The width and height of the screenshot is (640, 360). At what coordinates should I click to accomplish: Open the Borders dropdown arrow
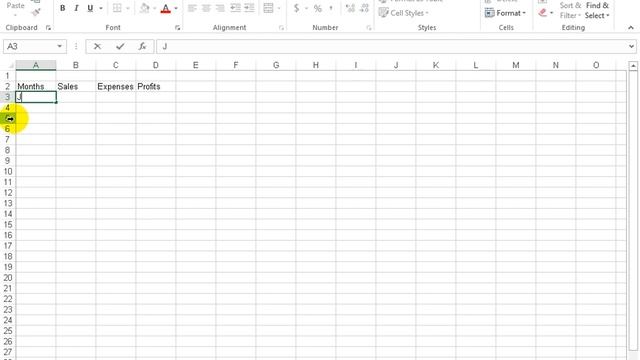point(128,8)
